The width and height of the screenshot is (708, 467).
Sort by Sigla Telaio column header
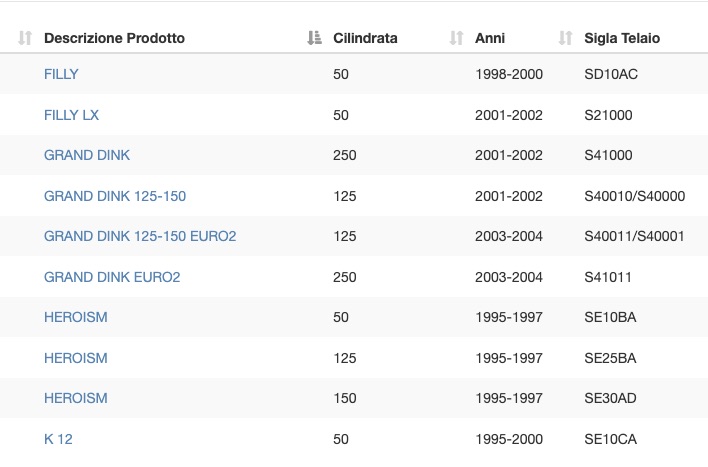[x=622, y=38]
